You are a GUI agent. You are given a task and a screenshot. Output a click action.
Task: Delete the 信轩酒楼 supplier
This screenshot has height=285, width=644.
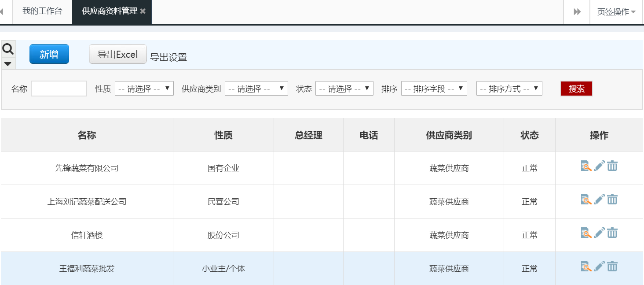(x=612, y=233)
